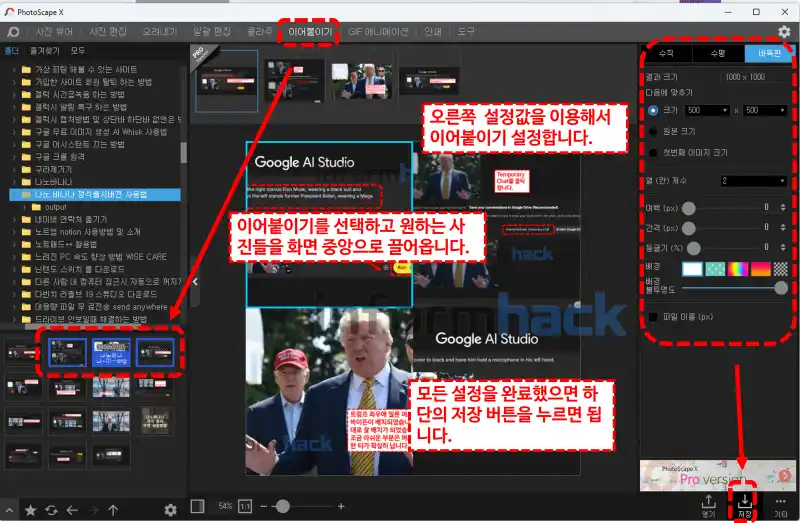Open the folder panel gear options

coord(170,510)
